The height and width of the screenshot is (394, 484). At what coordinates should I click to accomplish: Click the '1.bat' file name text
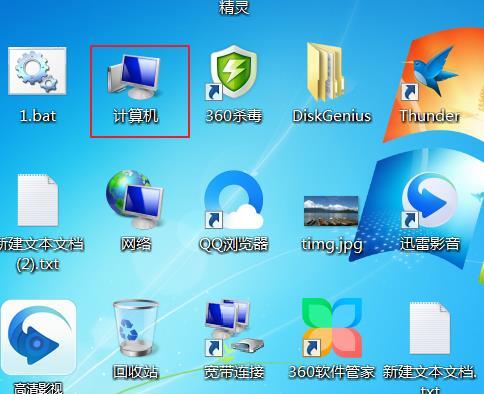pyautogui.click(x=38, y=116)
